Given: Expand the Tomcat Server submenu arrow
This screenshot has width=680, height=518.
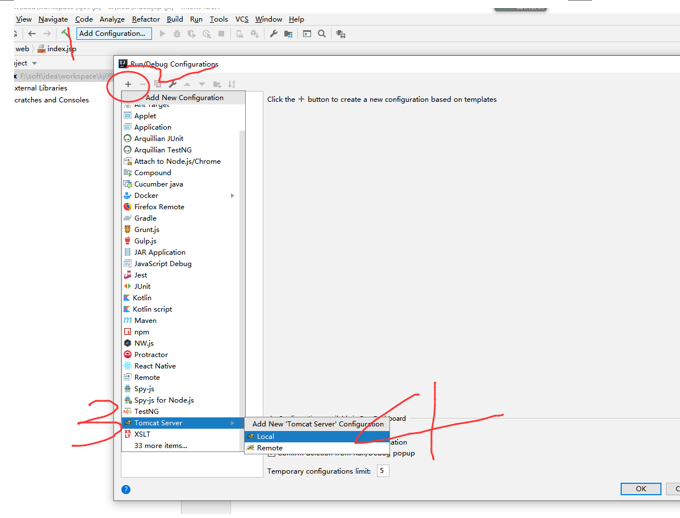Looking at the screenshot, I should [x=232, y=423].
